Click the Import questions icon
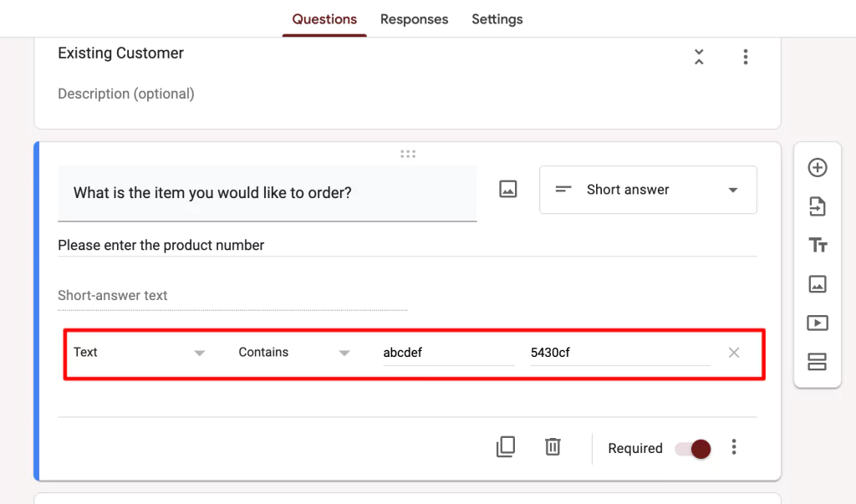 click(x=818, y=206)
